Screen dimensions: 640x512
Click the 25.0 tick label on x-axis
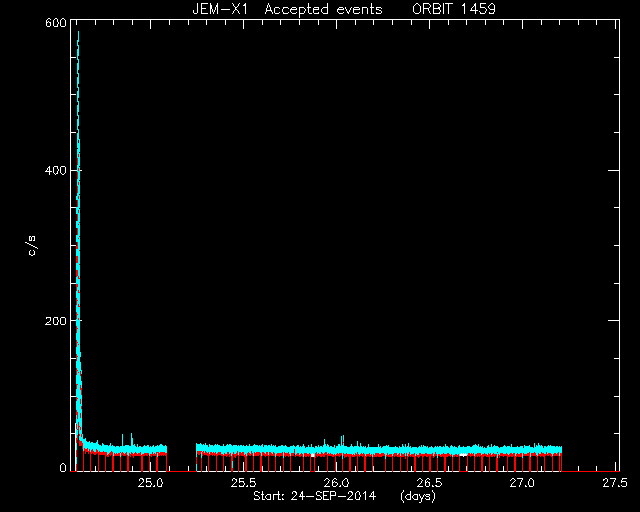click(x=151, y=483)
